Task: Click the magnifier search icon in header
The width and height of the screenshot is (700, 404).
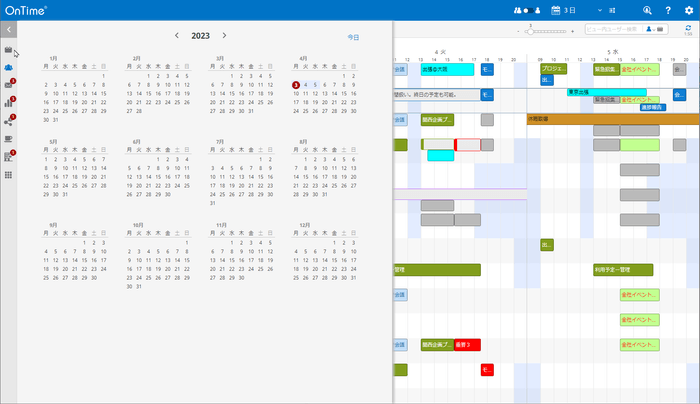Action: [647, 10]
